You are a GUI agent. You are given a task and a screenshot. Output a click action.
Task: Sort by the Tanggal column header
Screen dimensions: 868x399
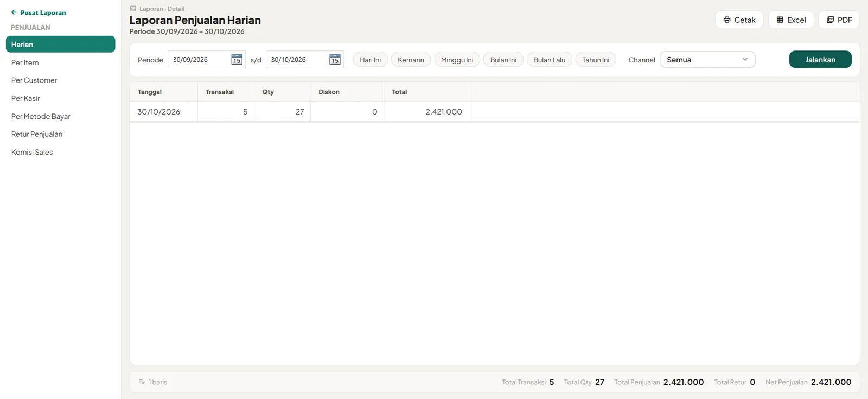click(163, 92)
